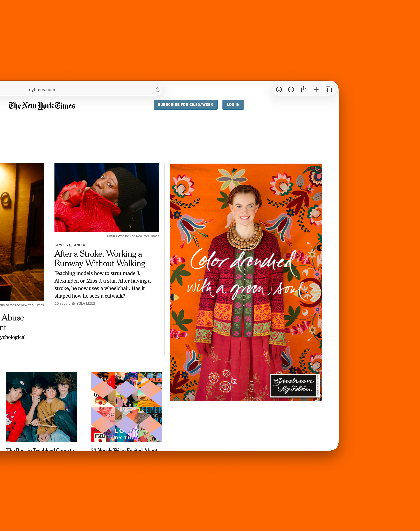Click the STYLES Q. AND A. section label
This screenshot has height=531, width=420.
click(x=70, y=245)
